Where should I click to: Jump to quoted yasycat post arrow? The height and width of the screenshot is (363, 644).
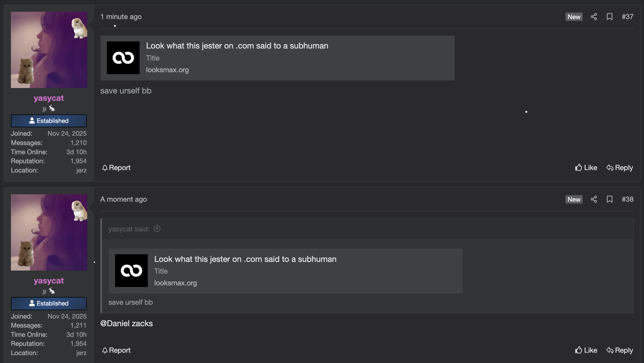157,229
